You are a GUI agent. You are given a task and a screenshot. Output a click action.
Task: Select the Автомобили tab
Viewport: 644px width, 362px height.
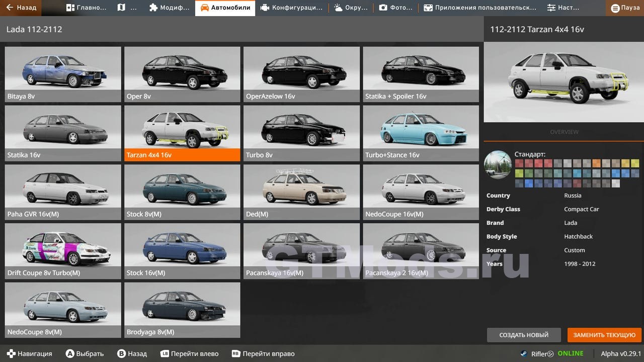225,8
